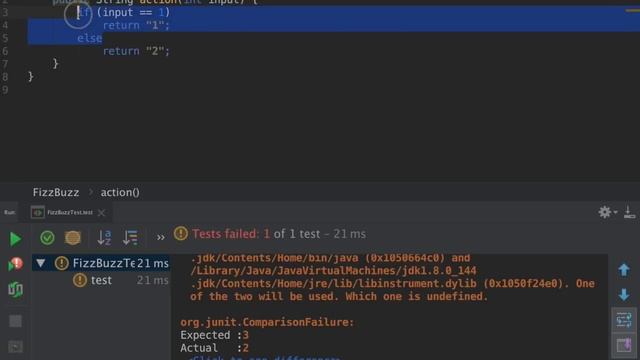Click the 'Actual :2' line
This screenshot has height=360, width=640.
(214, 348)
